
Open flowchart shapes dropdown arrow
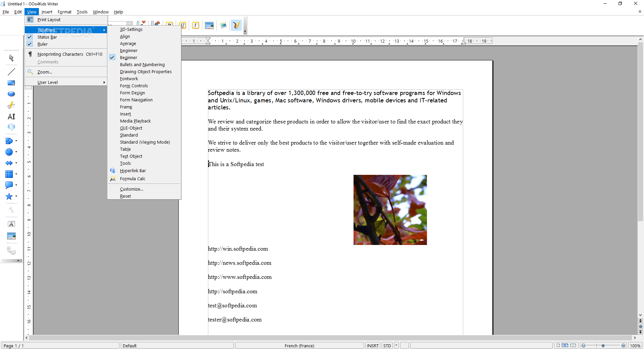[x=16, y=174]
